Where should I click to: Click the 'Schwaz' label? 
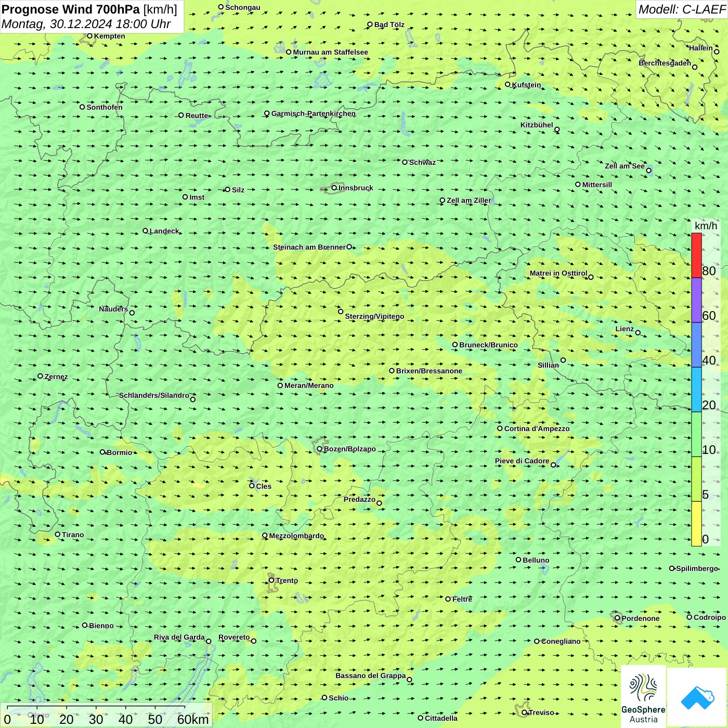point(422,162)
